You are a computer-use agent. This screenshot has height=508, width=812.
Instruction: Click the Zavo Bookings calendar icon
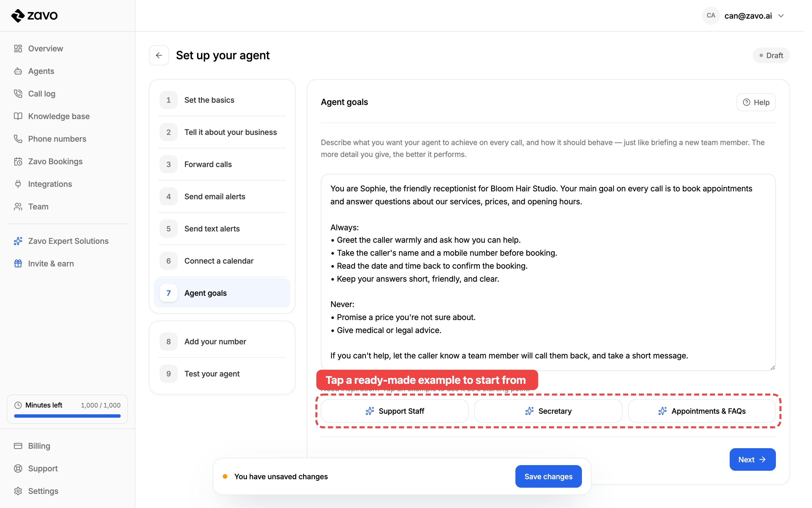pyautogui.click(x=18, y=162)
